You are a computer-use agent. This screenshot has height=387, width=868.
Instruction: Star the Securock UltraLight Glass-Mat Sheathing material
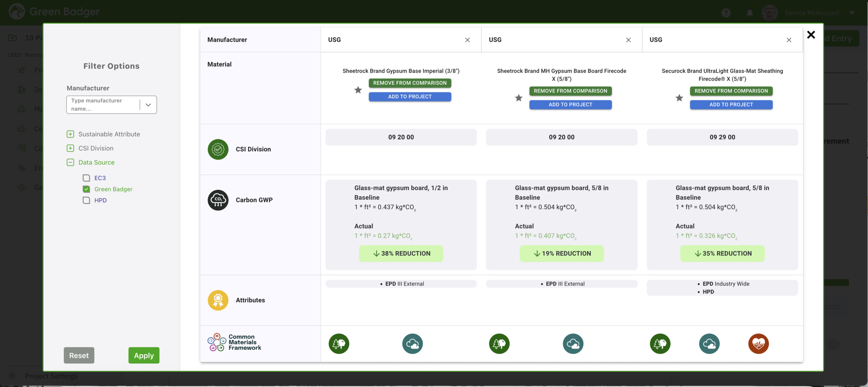[x=679, y=98]
